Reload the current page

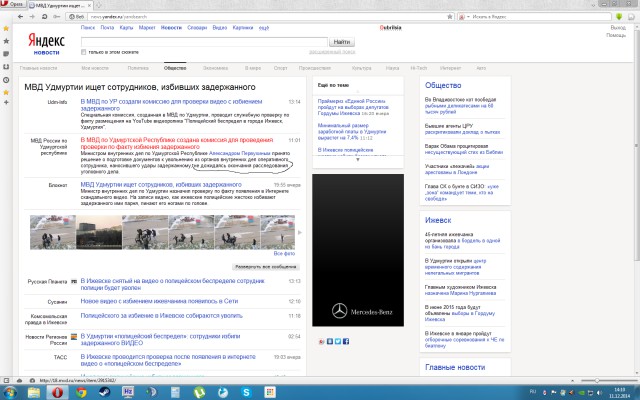pos(44,17)
